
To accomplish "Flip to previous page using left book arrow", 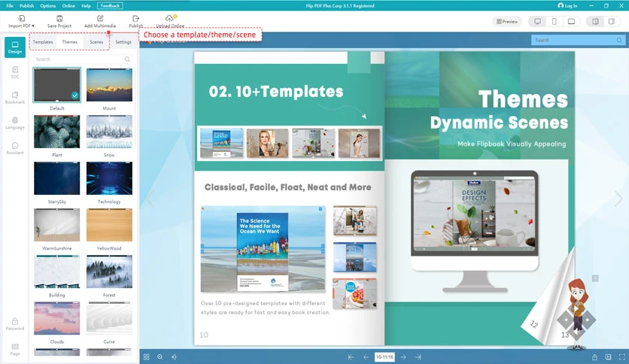I will (x=150, y=199).
